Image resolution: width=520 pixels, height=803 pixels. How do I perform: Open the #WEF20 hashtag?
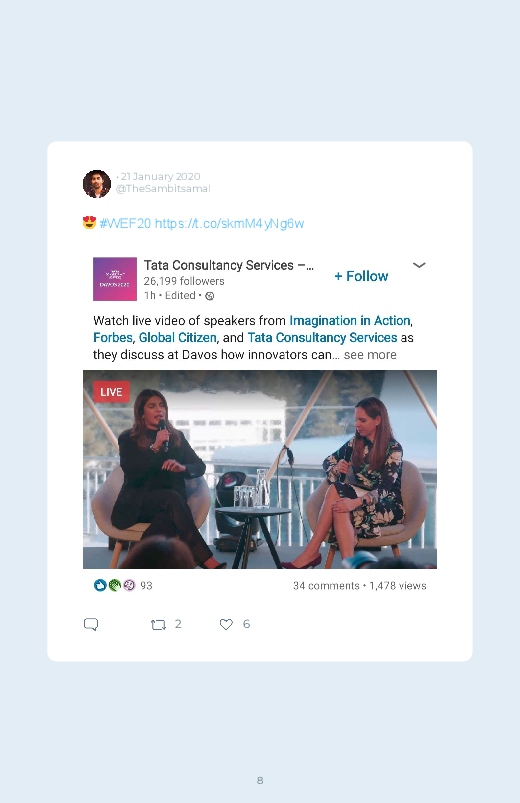[126, 224]
